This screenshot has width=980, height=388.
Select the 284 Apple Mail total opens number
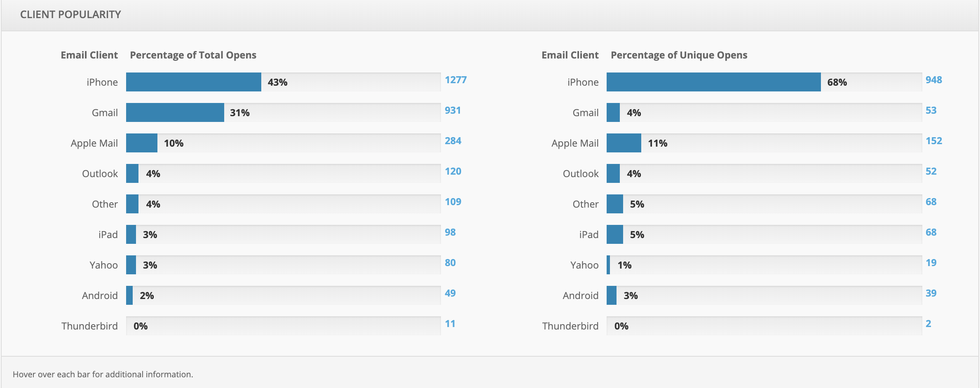452,141
